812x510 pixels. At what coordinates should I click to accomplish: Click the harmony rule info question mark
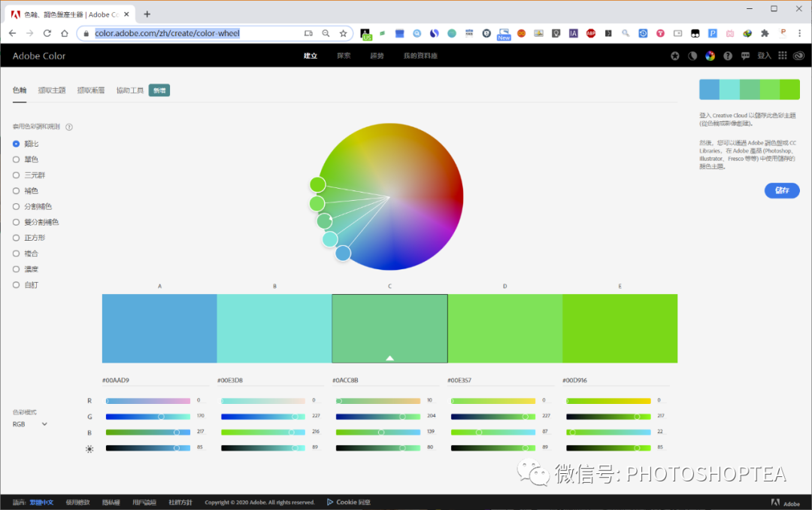point(69,127)
